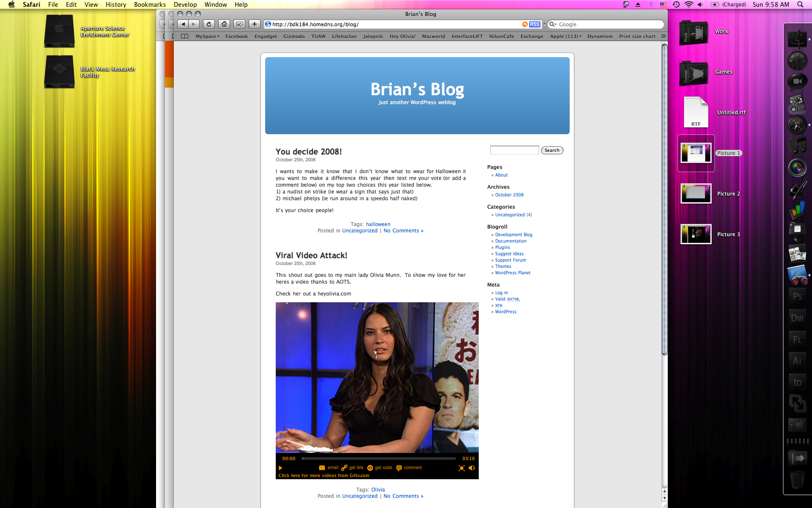Click the Add Bookmark plus button
Viewport: 812px width, 508px height.
(x=254, y=24)
